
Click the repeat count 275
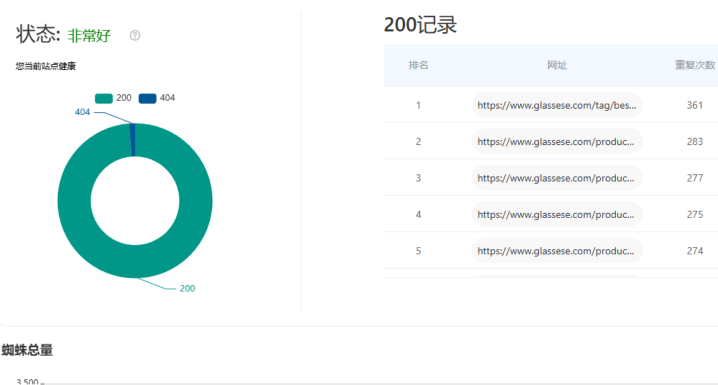[695, 214]
